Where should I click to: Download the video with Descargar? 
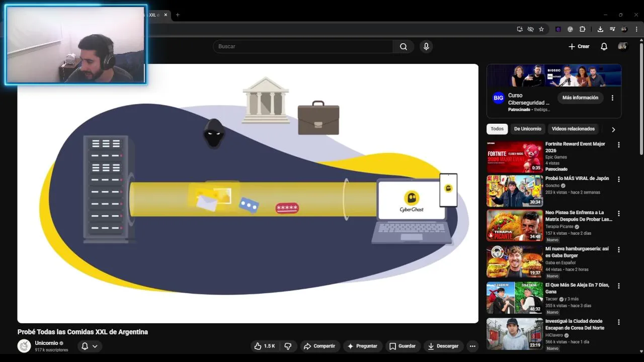pyautogui.click(x=443, y=346)
